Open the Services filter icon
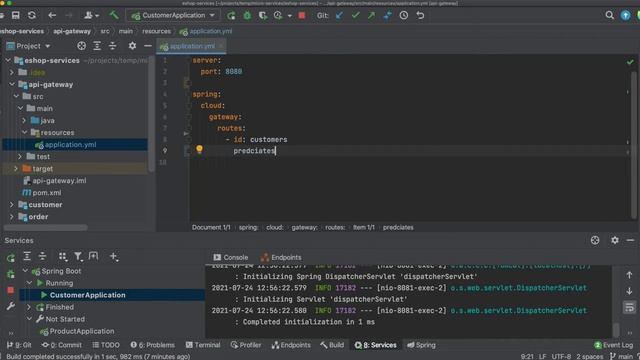Viewport: 640px width, 360px height. (78, 256)
